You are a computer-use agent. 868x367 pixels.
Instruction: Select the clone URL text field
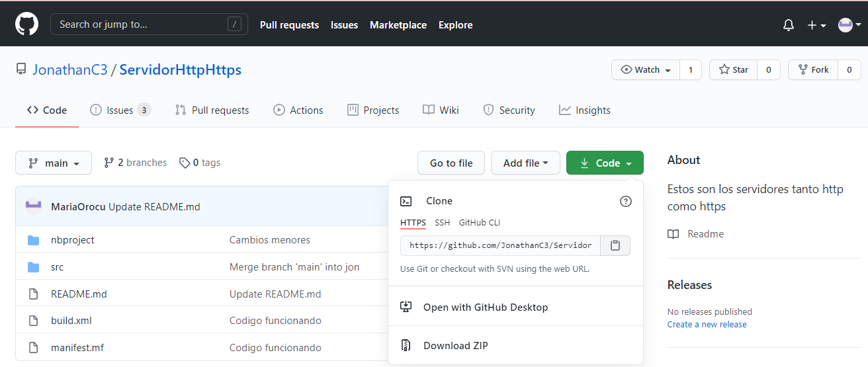[500, 245]
